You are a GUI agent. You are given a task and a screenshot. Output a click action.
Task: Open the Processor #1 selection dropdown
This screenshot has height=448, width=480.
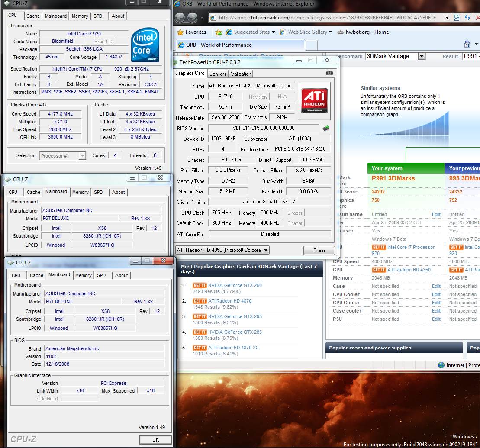click(x=82, y=156)
